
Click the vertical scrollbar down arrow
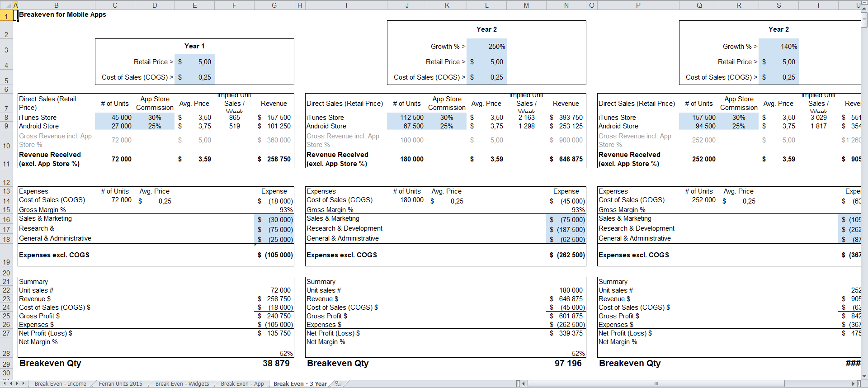pyautogui.click(x=864, y=376)
